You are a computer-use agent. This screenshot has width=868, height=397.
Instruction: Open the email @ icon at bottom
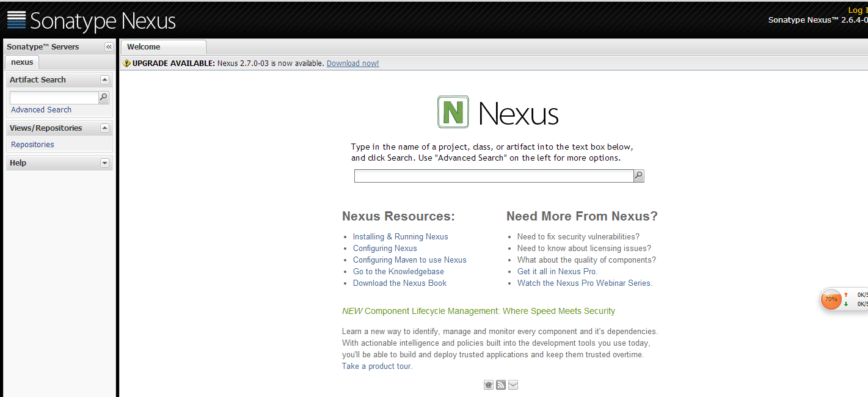pyautogui.click(x=489, y=385)
